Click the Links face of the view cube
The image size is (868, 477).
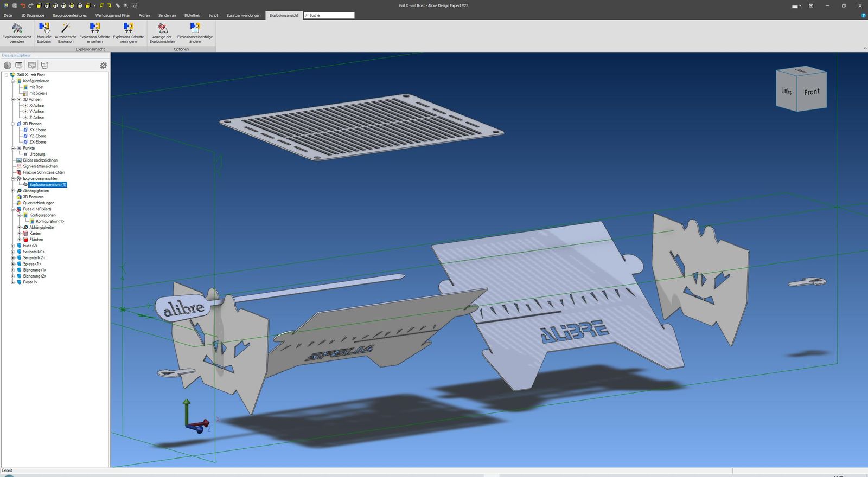click(786, 91)
